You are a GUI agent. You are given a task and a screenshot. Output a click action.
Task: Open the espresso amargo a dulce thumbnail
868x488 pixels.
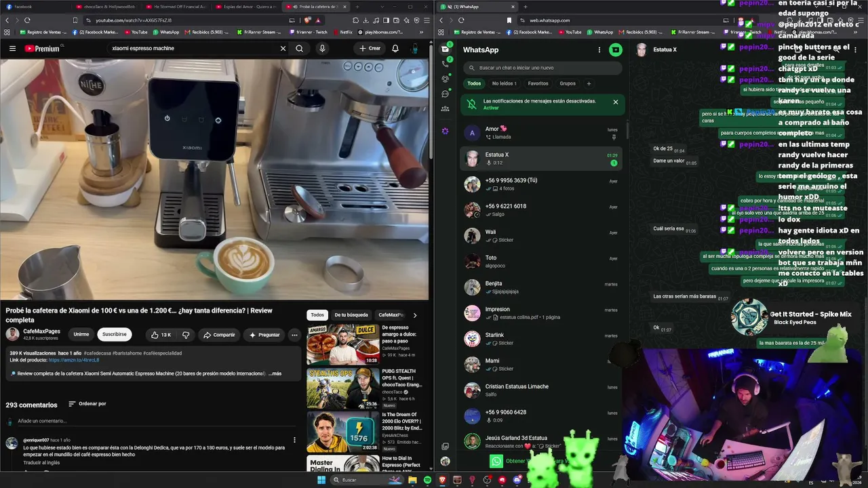(x=342, y=345)
